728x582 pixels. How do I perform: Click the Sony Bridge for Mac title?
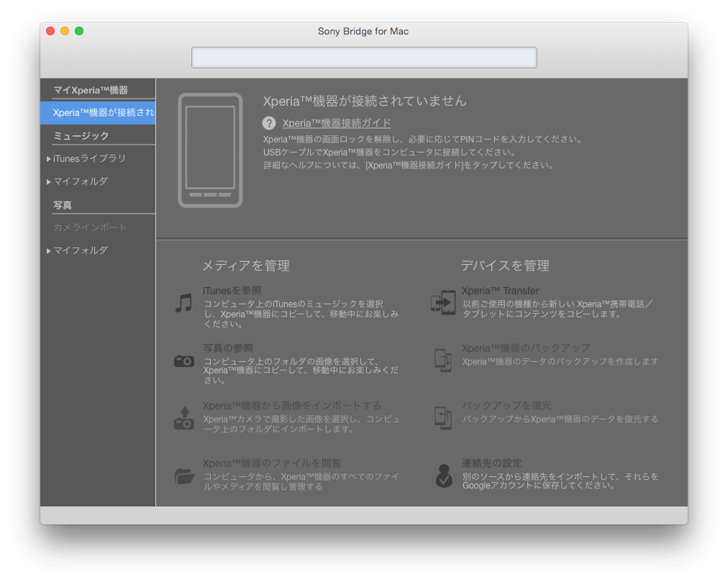(x=363, y=31)
